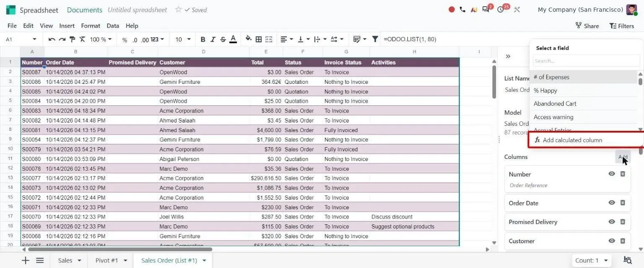
Task: Click the Spreadsheet app logo icon
Action: pyautogui.click(x=11, y=10)
